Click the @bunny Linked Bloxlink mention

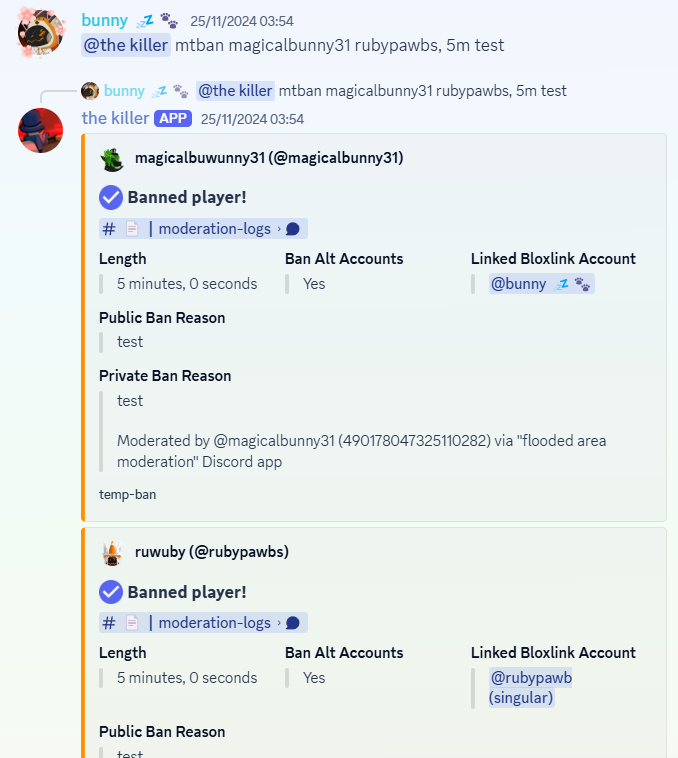coord(541,284)
